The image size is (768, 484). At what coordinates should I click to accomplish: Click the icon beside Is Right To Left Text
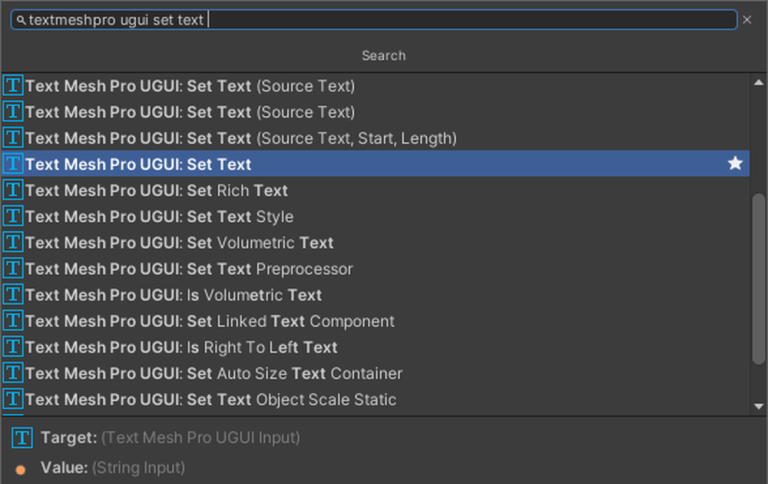13,347
